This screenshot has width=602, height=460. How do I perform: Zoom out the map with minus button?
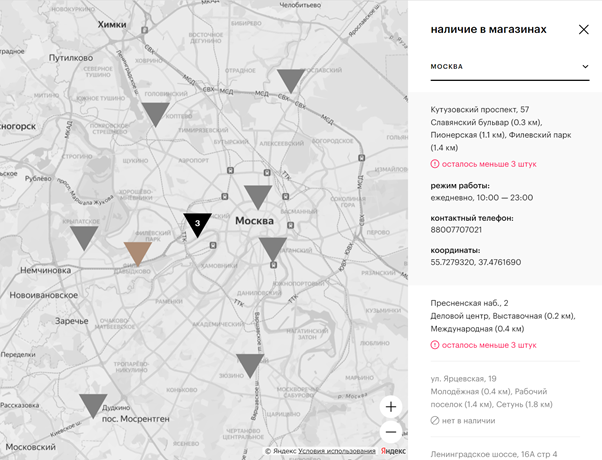click(x=391, y=432)
